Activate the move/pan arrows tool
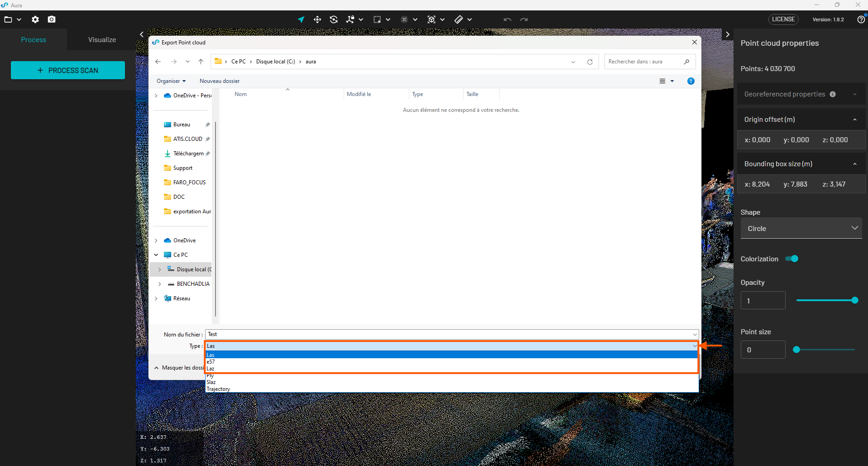Image resolution: width=868 pixels, height=466 pixels. (317, 19)
